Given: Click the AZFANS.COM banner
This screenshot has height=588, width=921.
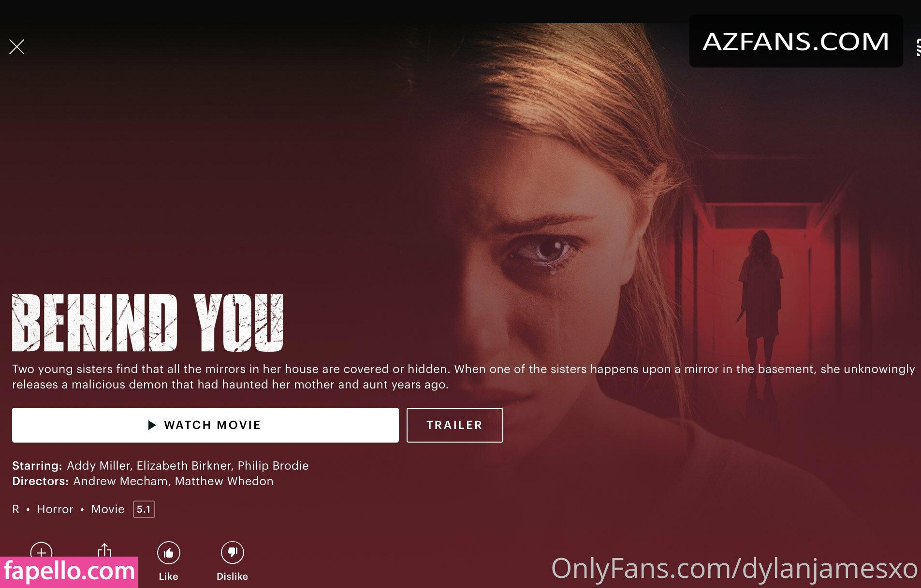Looking at the screenshot, I should click(x=796, y=41).
